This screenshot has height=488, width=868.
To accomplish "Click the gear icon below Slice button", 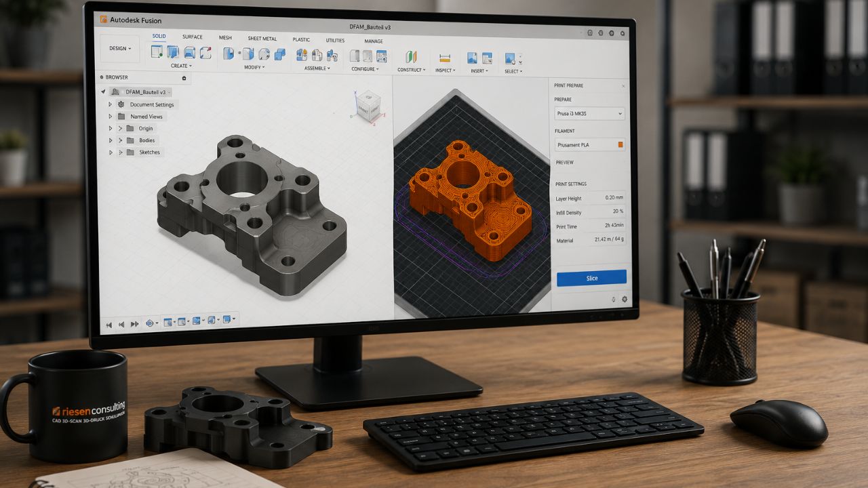I will pyautogui.click(x=625, y=299).
